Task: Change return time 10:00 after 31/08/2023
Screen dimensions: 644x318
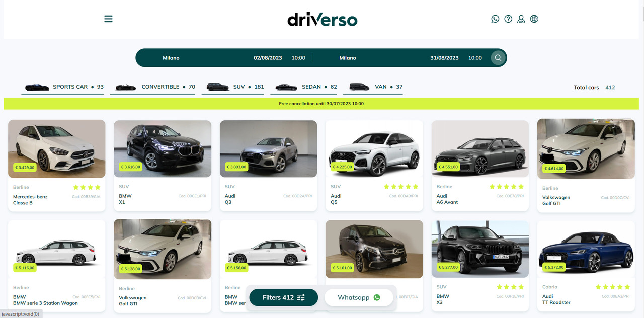Action: [x=475, y=58]
